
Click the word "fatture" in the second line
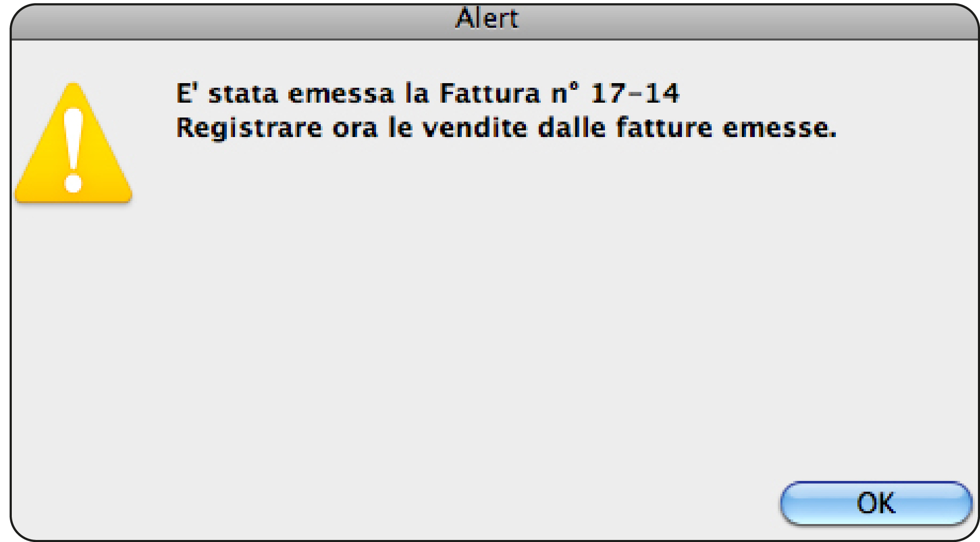(664, 127)
